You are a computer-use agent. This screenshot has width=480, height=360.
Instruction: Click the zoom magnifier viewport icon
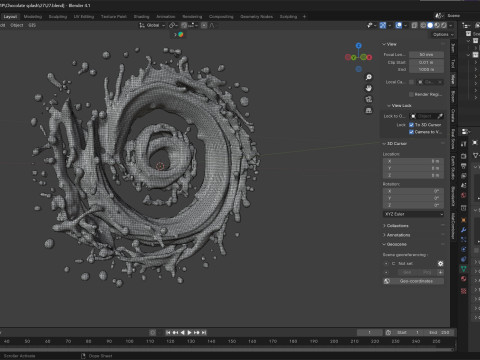[369, 77]
